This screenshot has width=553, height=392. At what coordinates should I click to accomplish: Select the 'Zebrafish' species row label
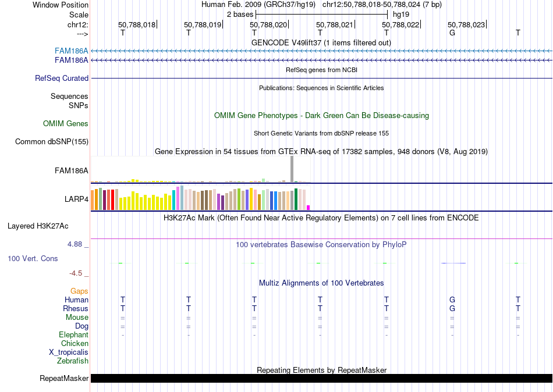(x=73, y=361)
